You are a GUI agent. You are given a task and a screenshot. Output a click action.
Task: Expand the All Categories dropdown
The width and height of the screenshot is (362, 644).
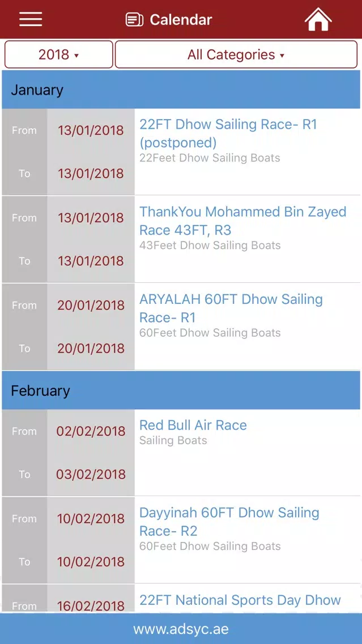pos(236,54)
